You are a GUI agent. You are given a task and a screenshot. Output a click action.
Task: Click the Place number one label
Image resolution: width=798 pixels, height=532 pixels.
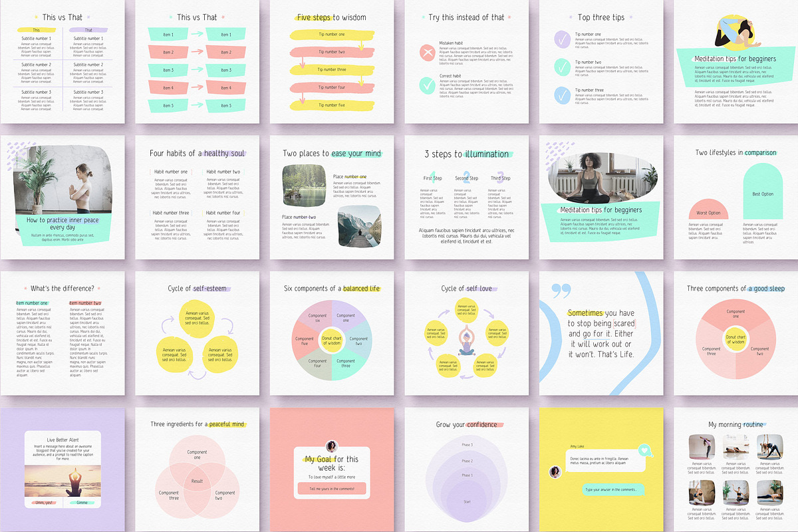pyautogui.click(x=350, y=177)
